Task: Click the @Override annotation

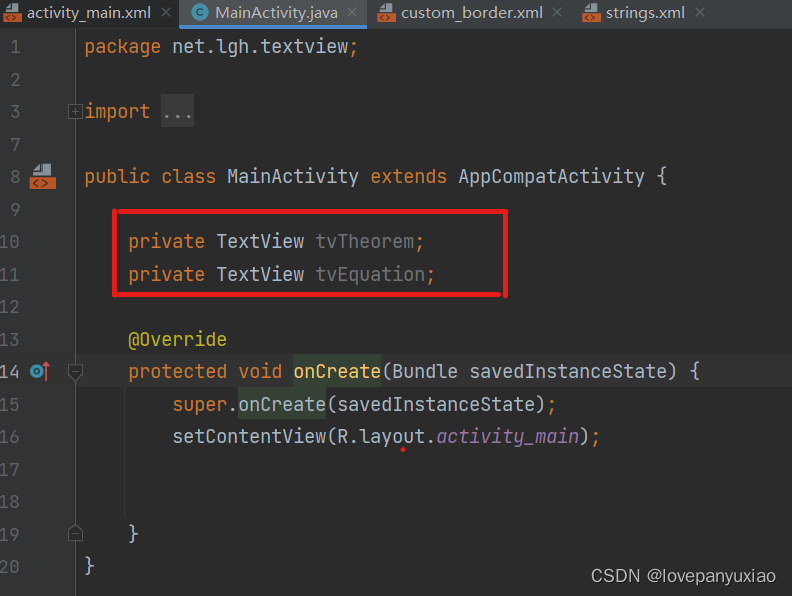Action: coord(177,339)
